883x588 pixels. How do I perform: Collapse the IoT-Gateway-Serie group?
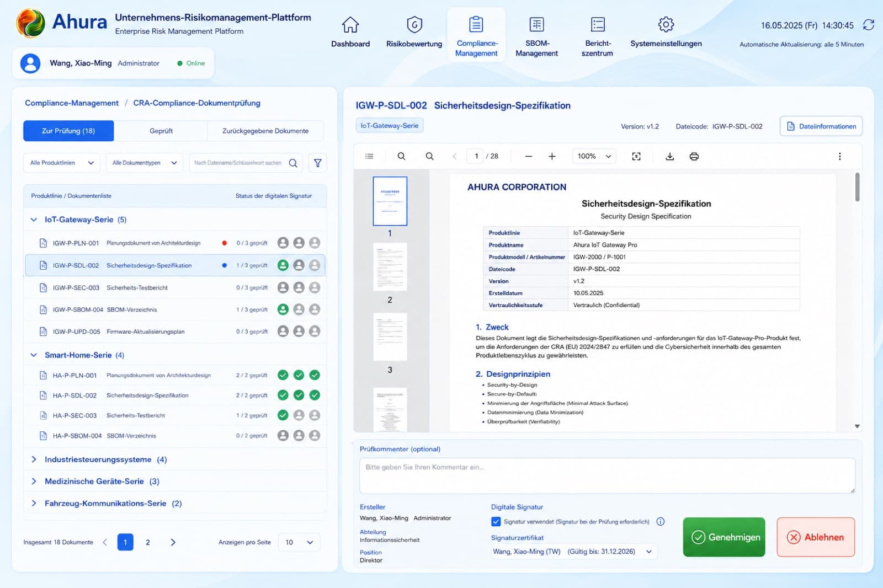pyautogui.click(x=34, y=220)
